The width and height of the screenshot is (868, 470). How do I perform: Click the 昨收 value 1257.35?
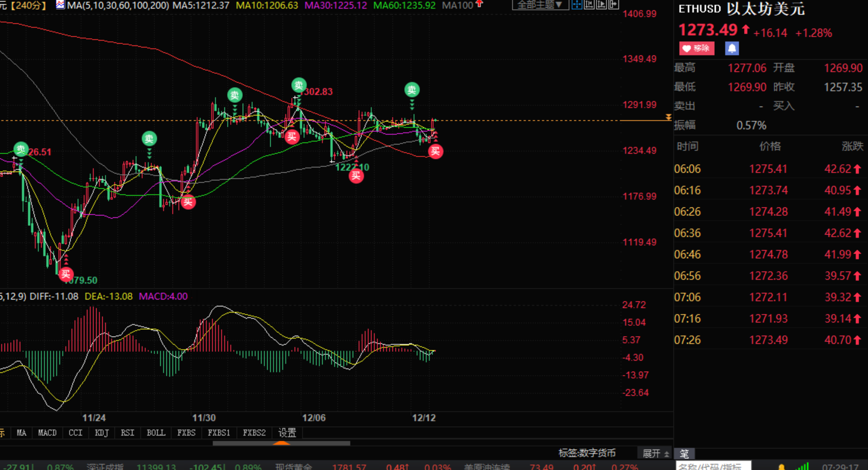843,87
